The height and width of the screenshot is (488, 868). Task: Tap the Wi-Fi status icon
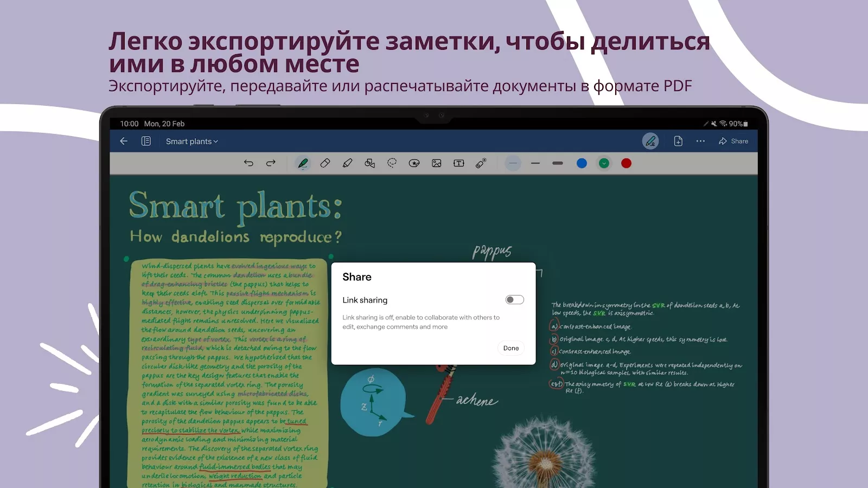pos(723,124)
